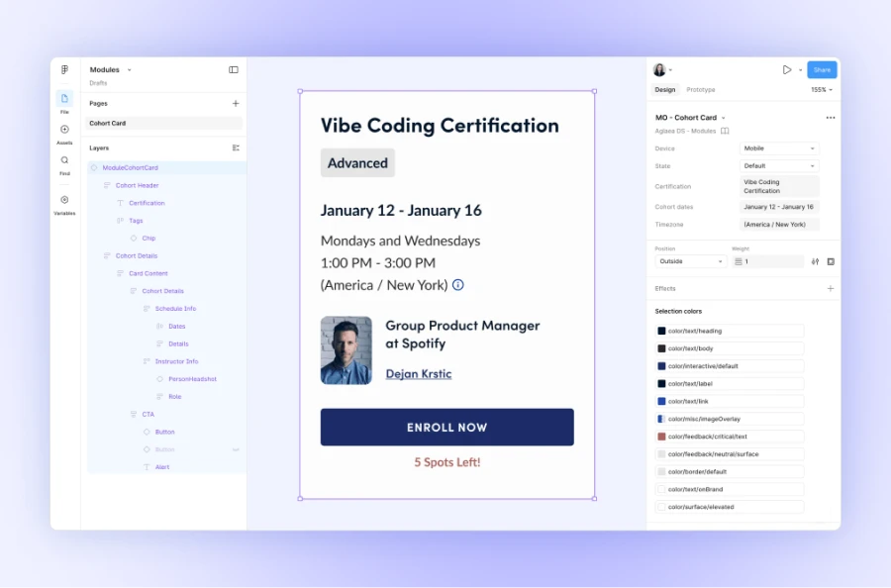This screenshot has height=588, width=891.
Task: Click the PersonHeadshot layer icon
Action: coord(159,379)
